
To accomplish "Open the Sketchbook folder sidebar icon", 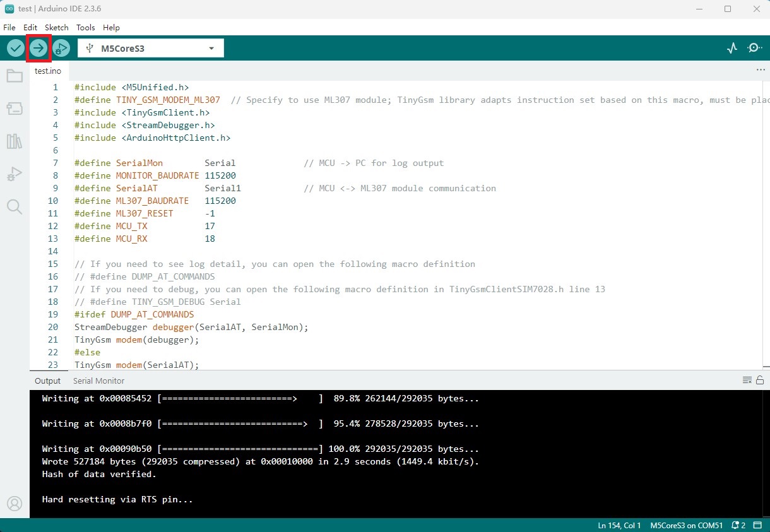I will [x=15, y=76].
